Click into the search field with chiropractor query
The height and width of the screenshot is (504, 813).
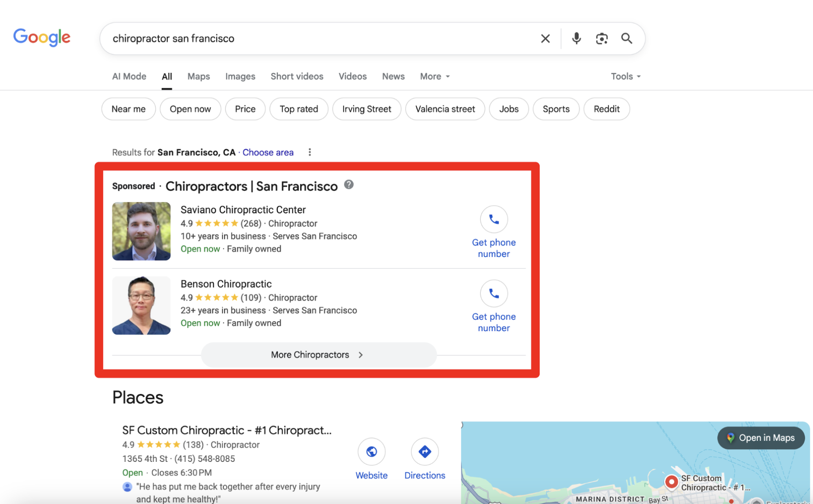click(x=308, y=39)
